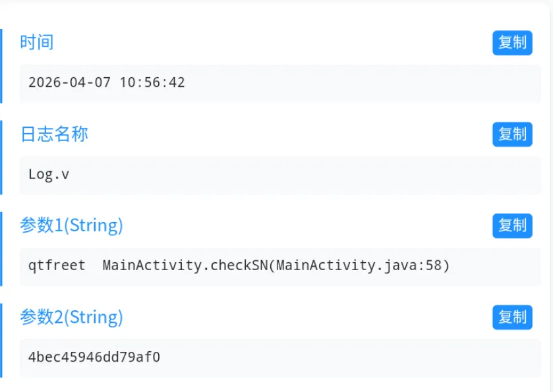Click the blue bar beside 时间 section
Viewport: 553px width, 392px height.
click(1, 66)
